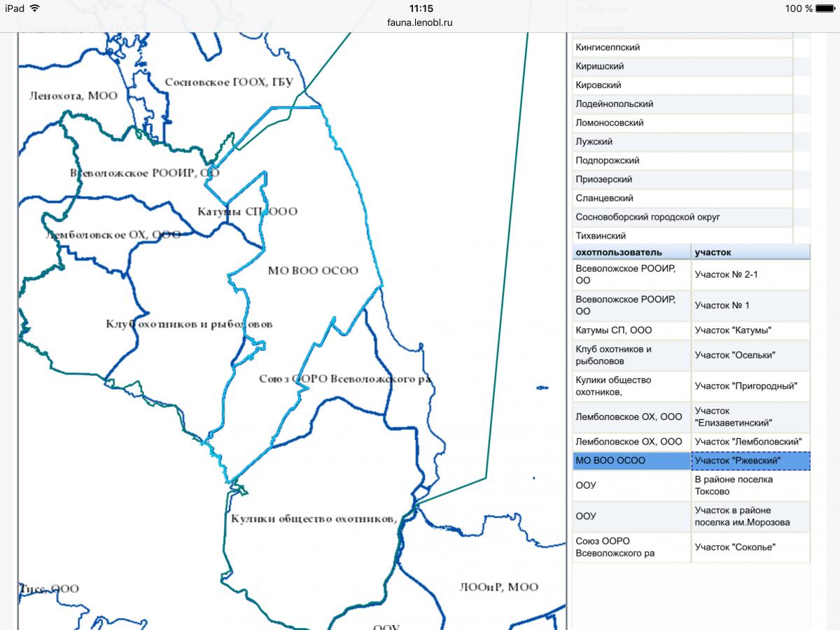Select the Тихвинский district row
840x630 pixels.
click(601, 236)
